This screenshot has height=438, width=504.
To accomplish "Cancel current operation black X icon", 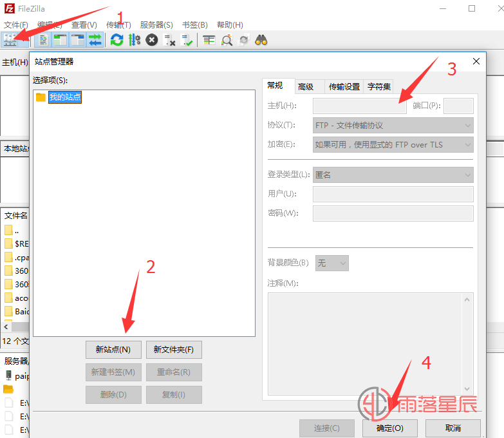I will (x=152, y=40).
